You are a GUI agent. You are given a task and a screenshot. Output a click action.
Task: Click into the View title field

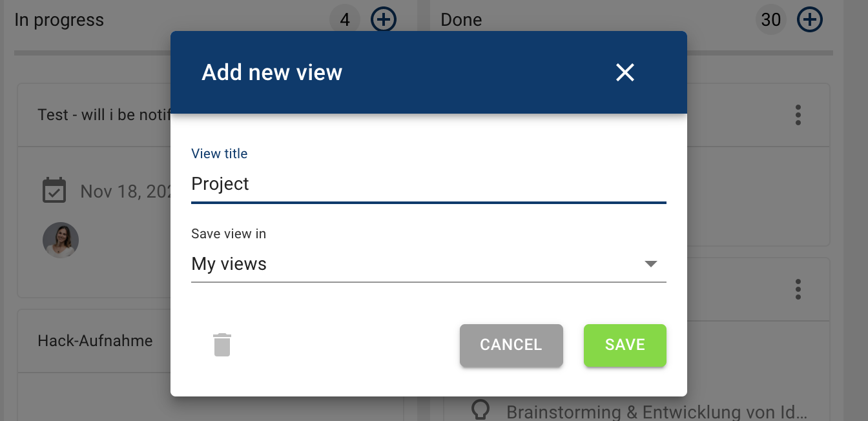[429, 184]
